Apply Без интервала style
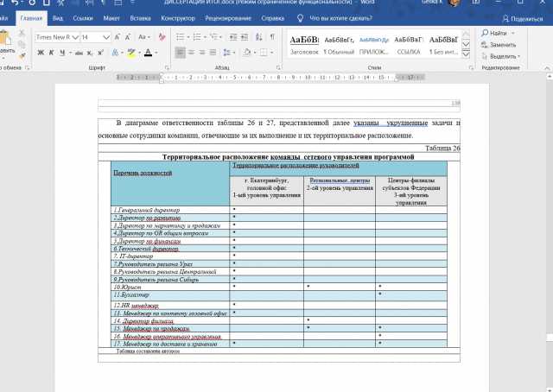 [443, 46]
